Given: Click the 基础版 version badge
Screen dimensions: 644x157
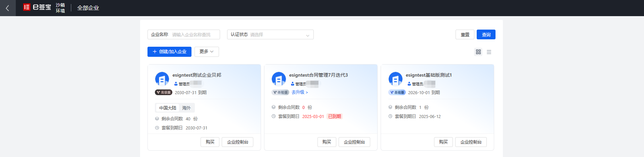Looking at the screenshot, I should 397,92.
